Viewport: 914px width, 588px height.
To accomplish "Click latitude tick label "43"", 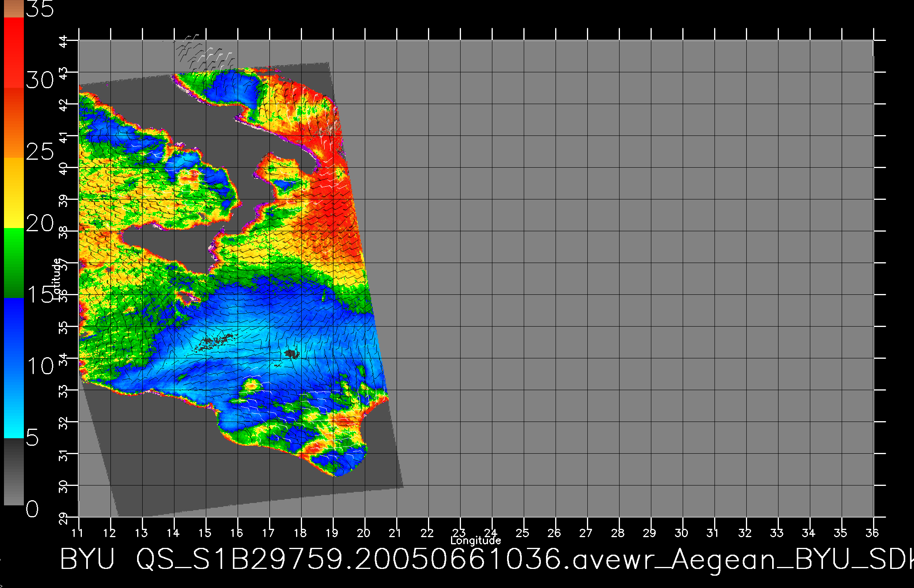I will tap(63, 73).
